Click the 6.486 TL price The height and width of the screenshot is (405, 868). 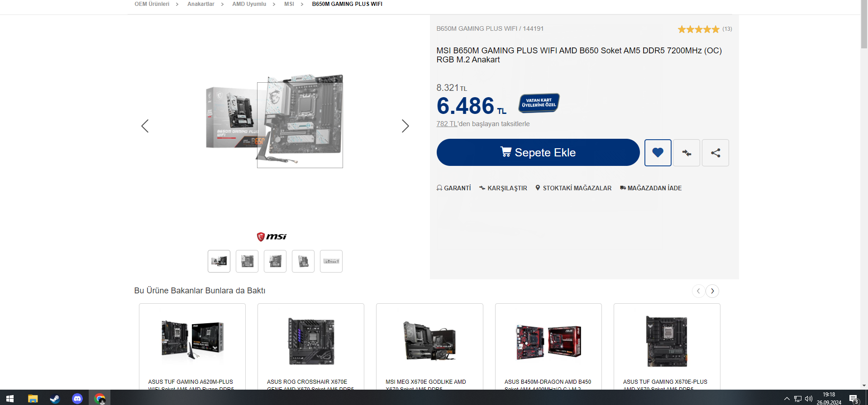coord(471,106)
